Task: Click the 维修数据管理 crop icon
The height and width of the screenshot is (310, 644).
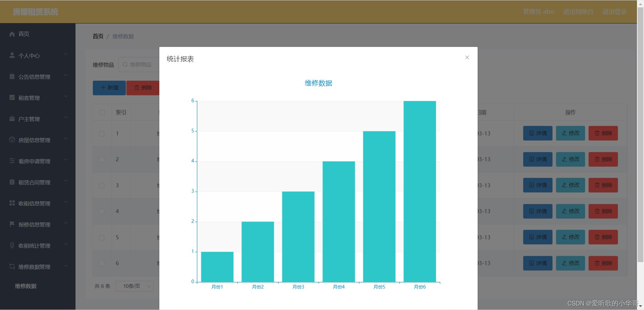Action: 12,266
